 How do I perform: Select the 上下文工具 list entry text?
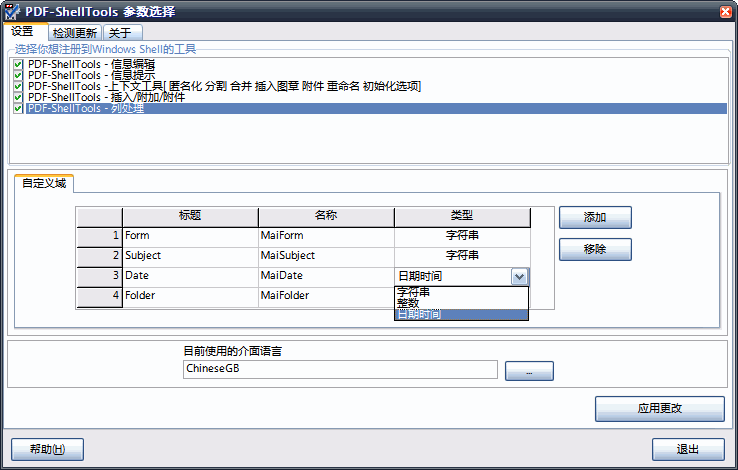tap(224, 87)
